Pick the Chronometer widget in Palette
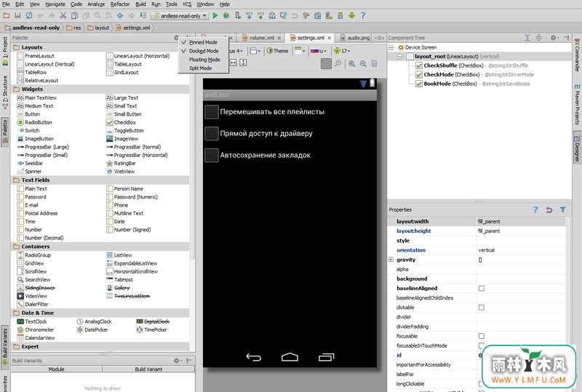Image resolution: width=582 pixels, height=392 pixels. 35,329
